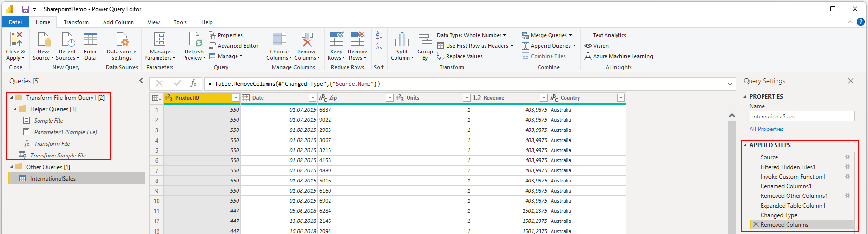The height and width of the screenshot is (234, 868).
Task: Switch to the Tools tab
Action: click(x=180, y=22)
